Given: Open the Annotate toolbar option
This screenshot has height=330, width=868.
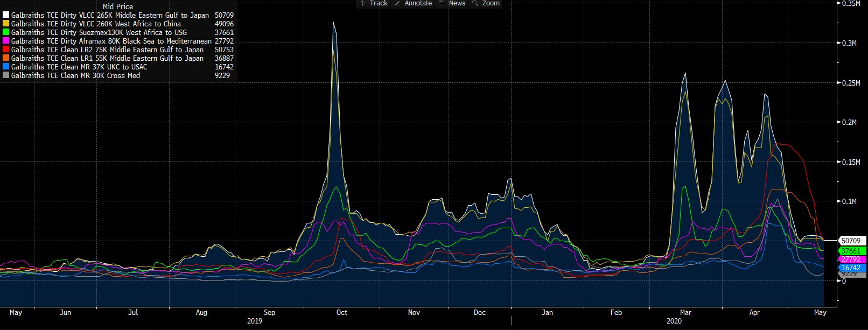Looking at the screenshot, I should coord(418,3).
